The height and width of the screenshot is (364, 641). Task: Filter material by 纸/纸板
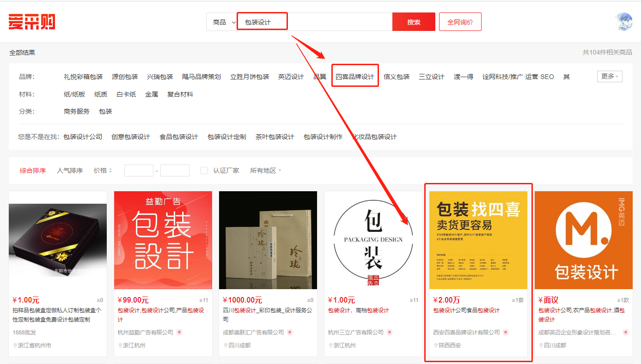click(x=74, y=94)
